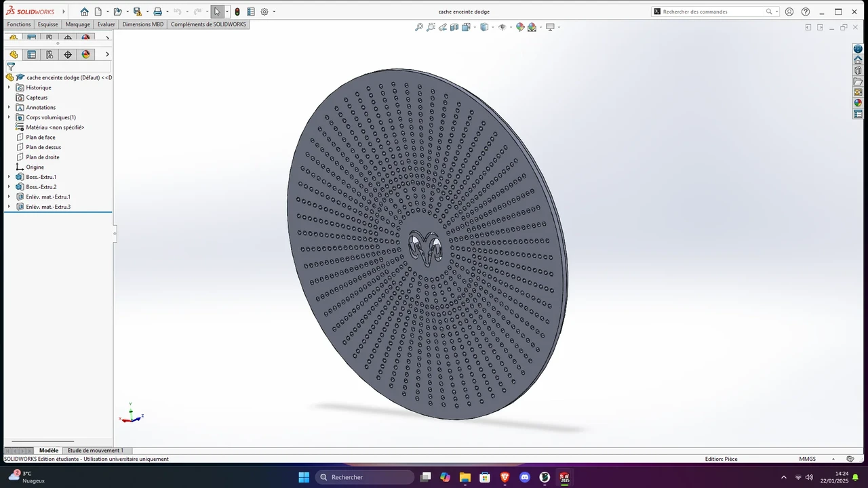Open the Home welcome dialog icon
The height and width of the screenshot is (488, 868).
point(84,12)
